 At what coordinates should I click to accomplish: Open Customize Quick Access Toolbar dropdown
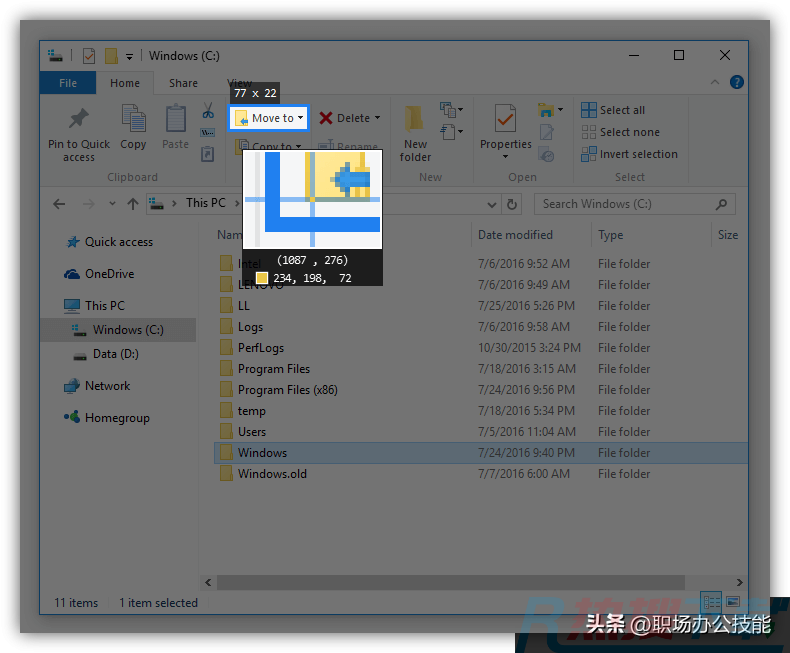[129, 56]
